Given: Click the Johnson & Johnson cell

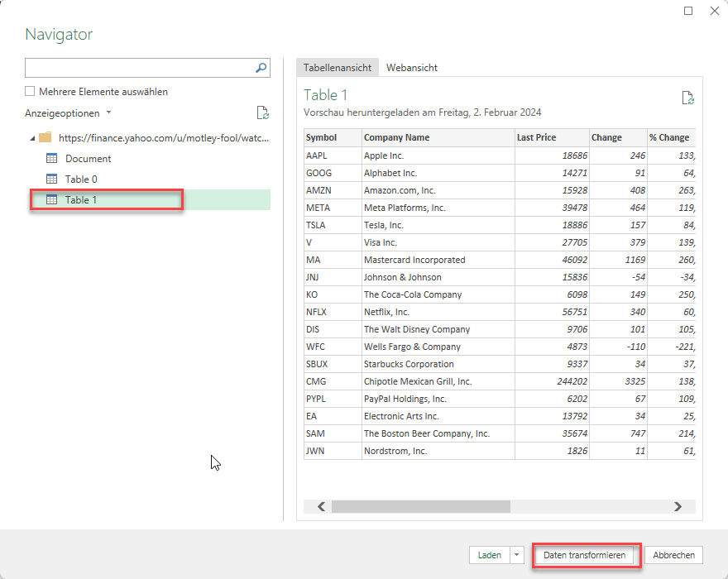Looking at the screenshot, I should click(x=438, y=277).
